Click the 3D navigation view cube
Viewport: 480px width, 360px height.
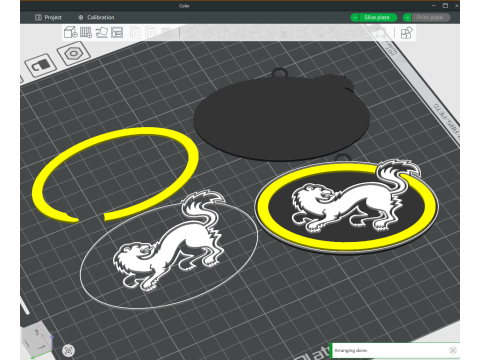(37, 339)
